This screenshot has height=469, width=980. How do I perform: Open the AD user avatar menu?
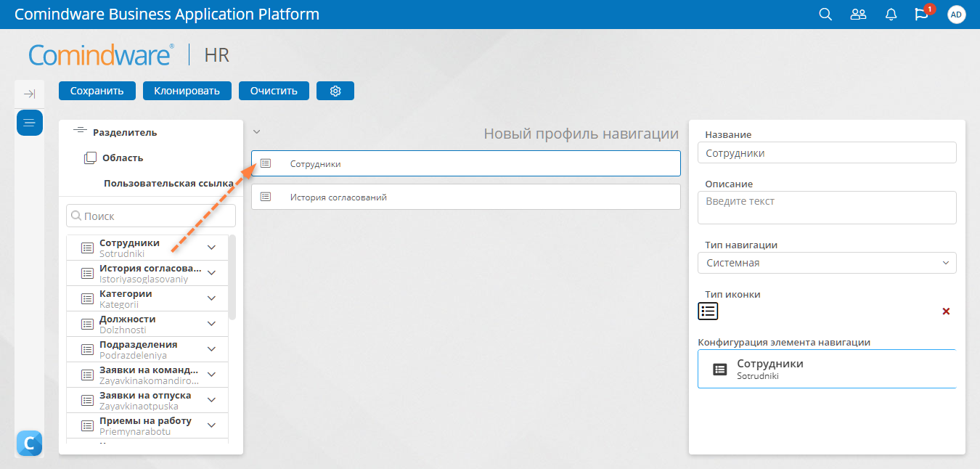pyautogui.click(x=957, y=15)
